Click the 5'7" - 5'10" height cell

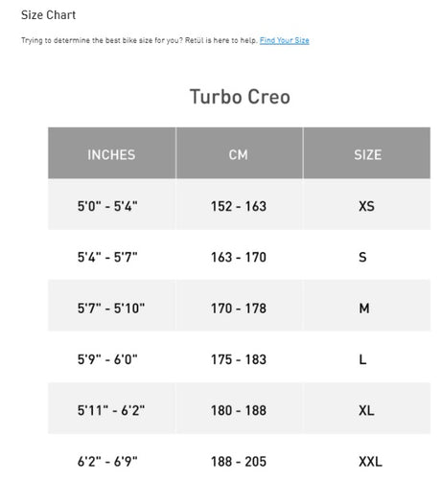point(111,307)
